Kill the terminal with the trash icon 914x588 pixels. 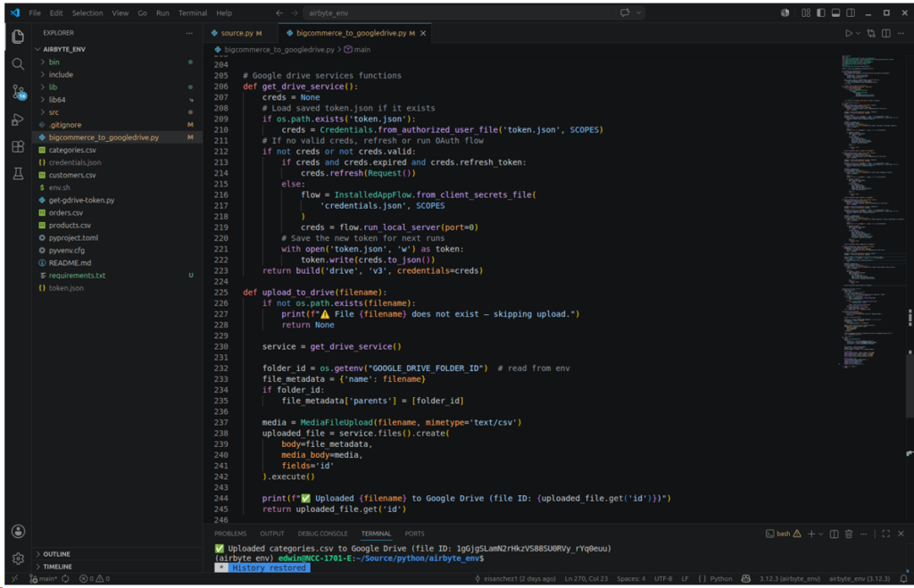pyautogui.click(x=849, y=534)
